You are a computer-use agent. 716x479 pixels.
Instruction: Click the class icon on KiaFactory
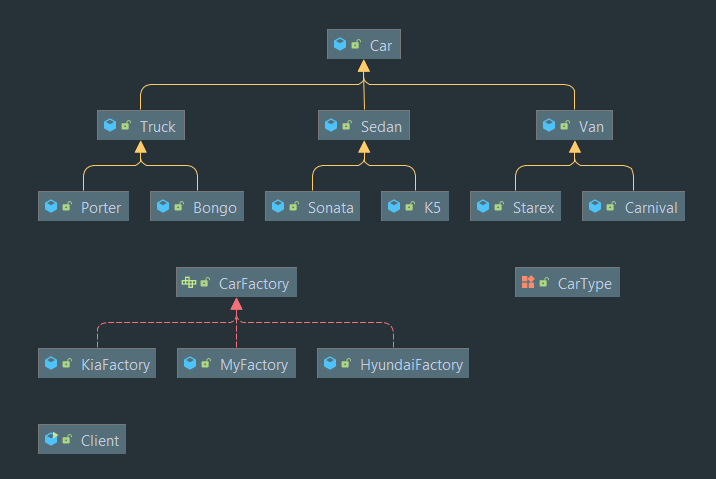click(x=51, y=363)
